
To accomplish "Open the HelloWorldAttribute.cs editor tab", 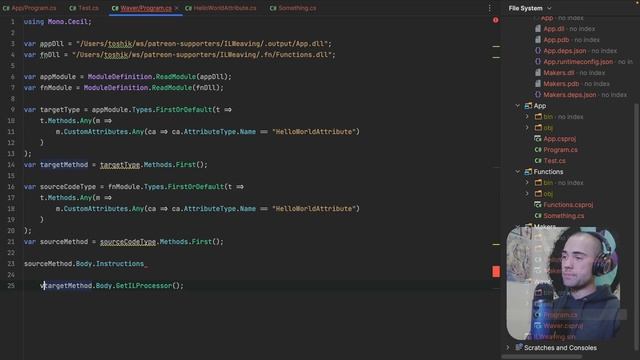I will point(220,8).
